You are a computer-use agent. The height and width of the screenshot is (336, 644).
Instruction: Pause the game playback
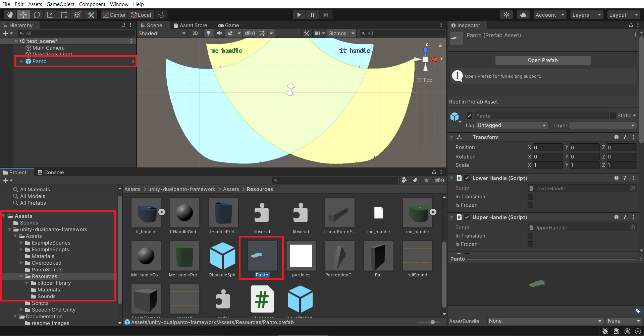pos(312,15)
